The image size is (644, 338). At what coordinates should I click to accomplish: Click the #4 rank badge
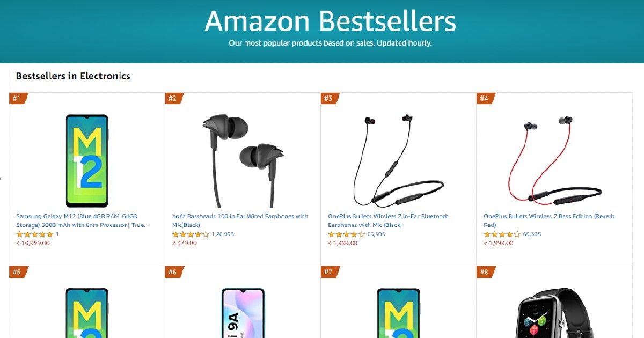486,98
